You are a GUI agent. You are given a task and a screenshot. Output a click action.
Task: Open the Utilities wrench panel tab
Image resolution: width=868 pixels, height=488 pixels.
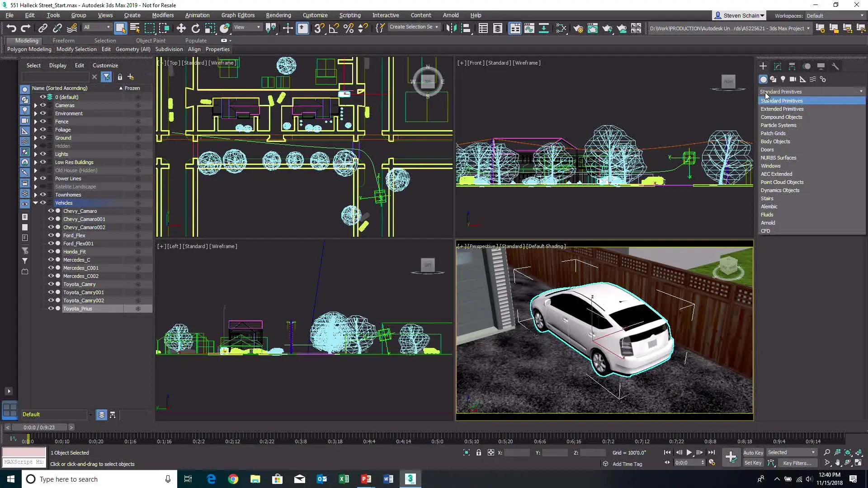point(835,66)
